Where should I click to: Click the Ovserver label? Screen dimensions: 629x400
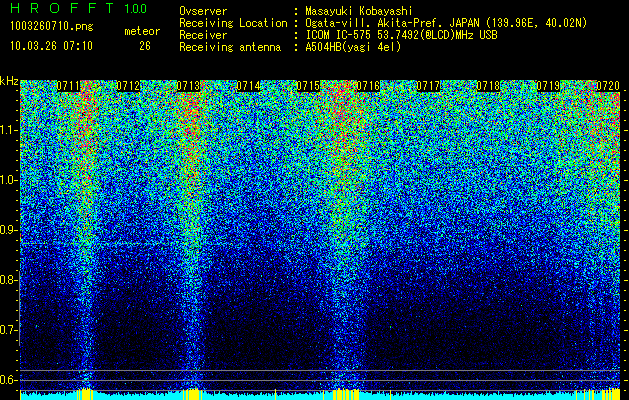coord(203,11)
